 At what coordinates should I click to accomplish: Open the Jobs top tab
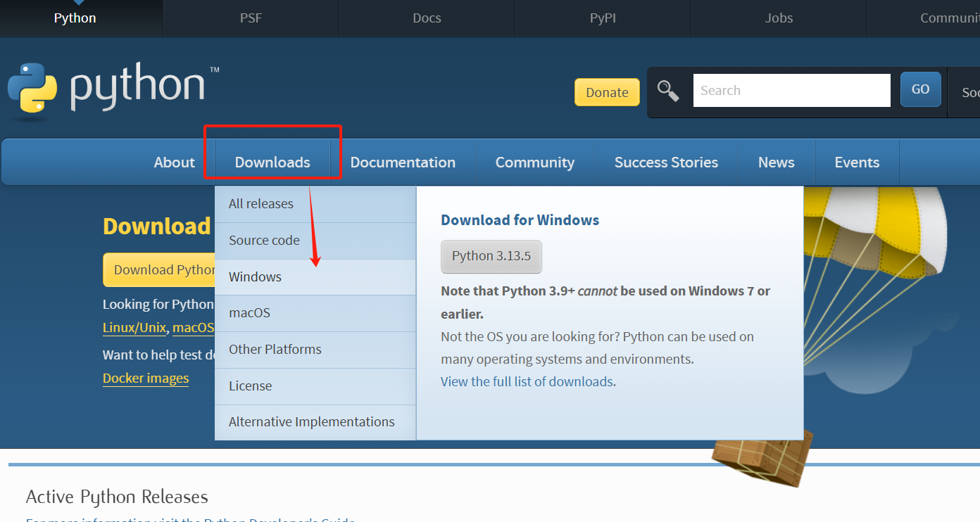[779, 18]
